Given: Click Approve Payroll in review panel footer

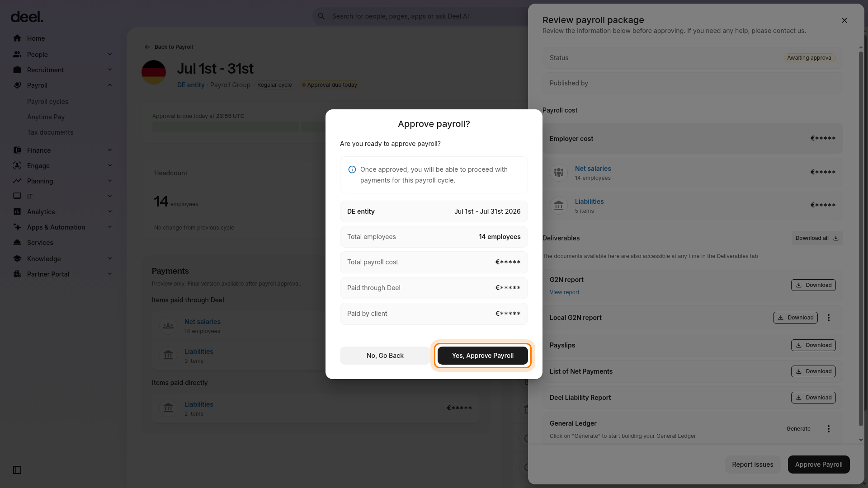Looking at the screenshot, I should [819, 465].
